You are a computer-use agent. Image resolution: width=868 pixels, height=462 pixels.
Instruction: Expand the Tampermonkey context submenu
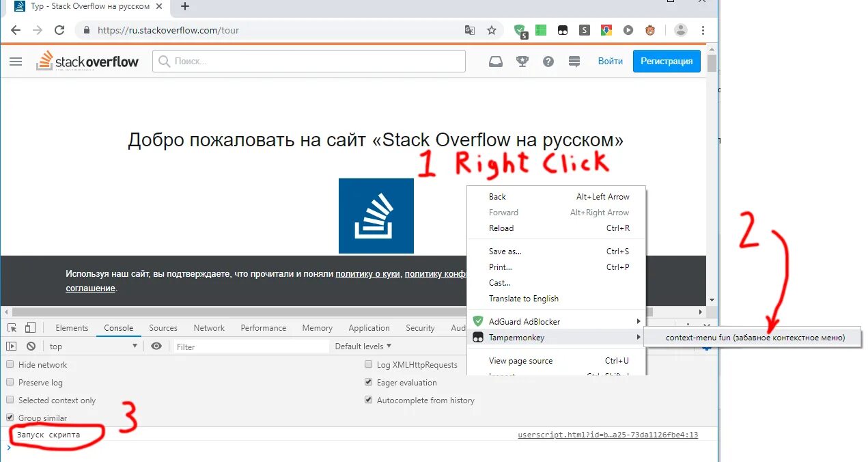[557, 338]
